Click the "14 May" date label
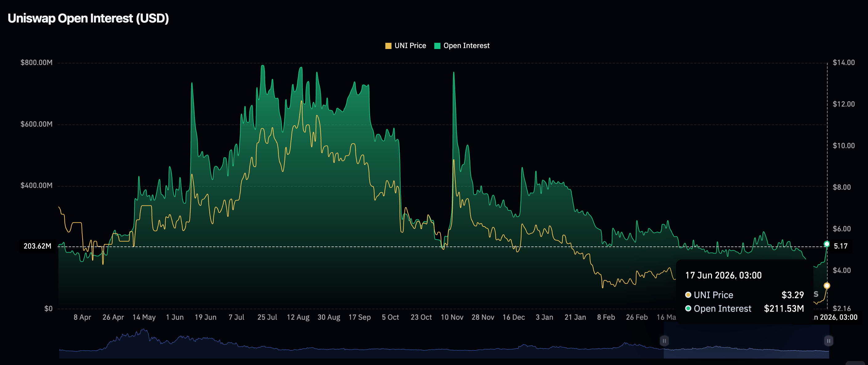The width and height of the screenshot is (868, 365). pyautogui.click(x=144, y=318)
